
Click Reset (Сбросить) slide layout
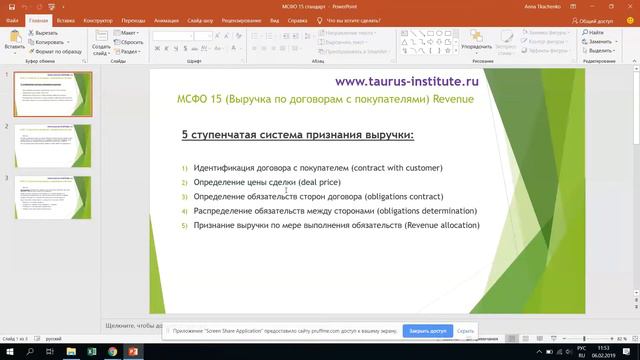[129, 42]
